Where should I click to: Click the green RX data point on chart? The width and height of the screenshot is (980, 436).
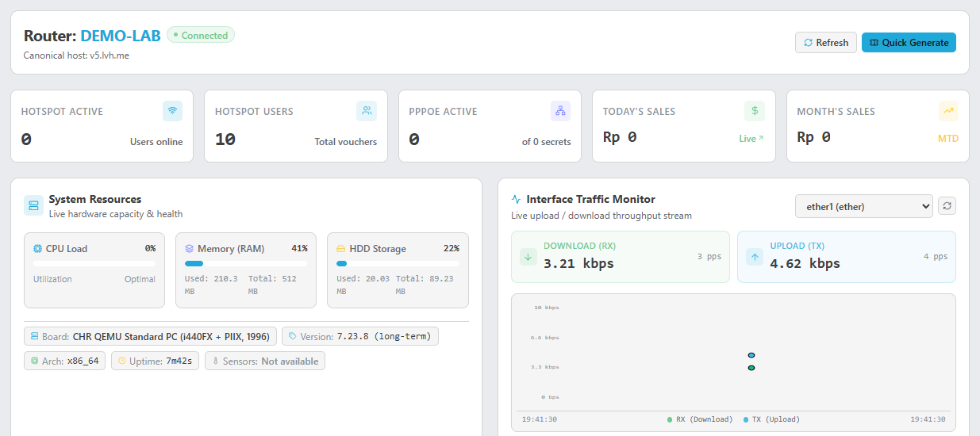(751, 368)
